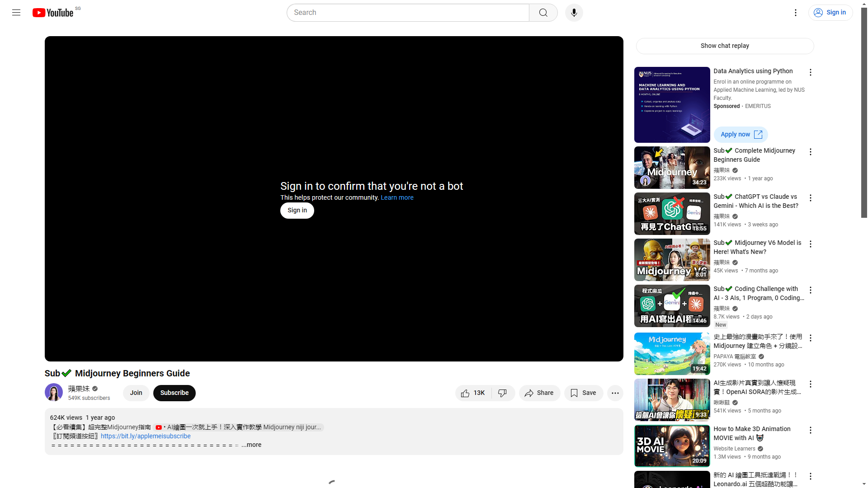
Task: Open options for Midjourney V6 video
Action: pyautogui.click(x=810, y=244)
